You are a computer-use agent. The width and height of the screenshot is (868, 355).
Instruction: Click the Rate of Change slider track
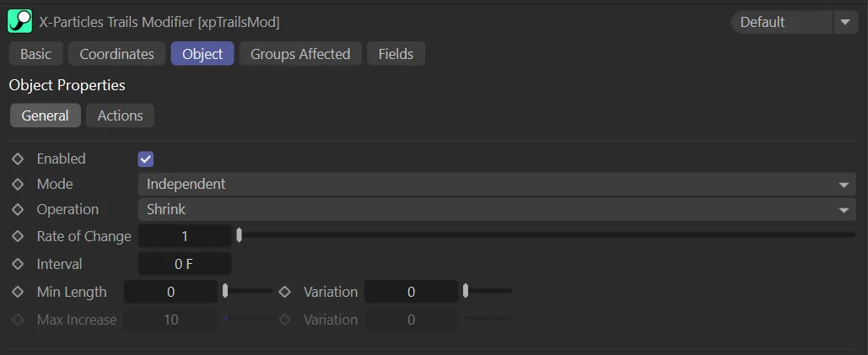click(547, 235)
